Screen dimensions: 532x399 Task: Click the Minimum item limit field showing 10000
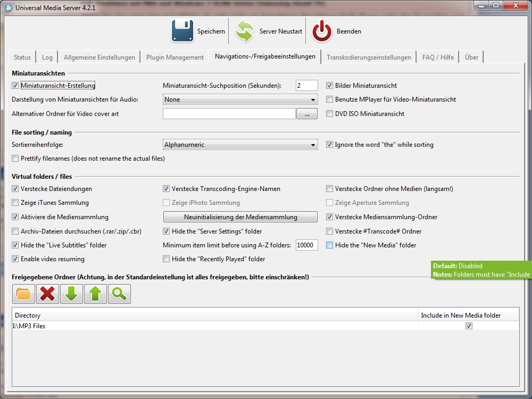(x=307, y=245)
